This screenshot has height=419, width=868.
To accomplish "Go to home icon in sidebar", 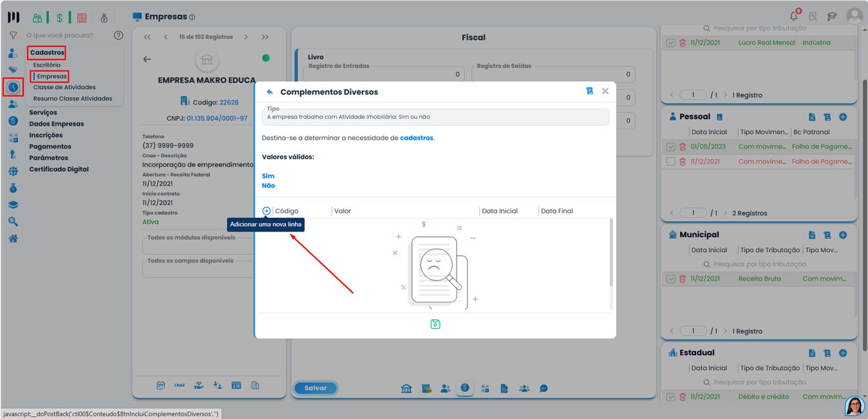I will [x=13, y=239].
